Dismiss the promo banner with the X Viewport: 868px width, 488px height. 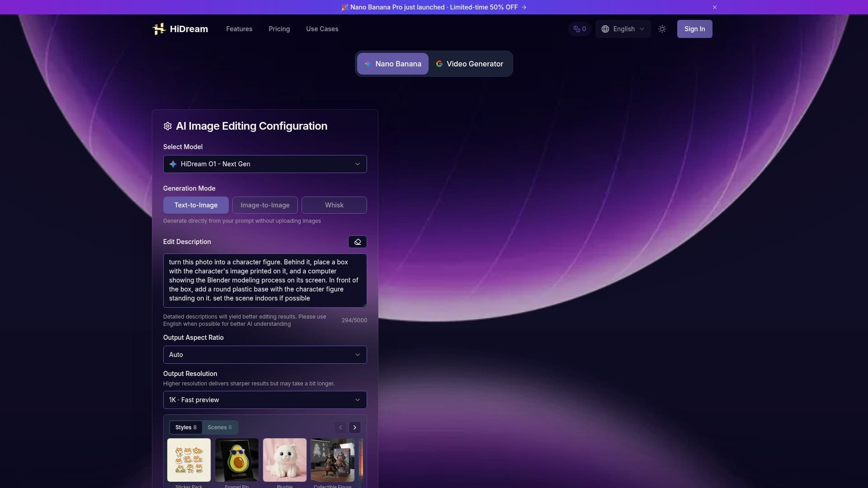click(x=715, y=7)
